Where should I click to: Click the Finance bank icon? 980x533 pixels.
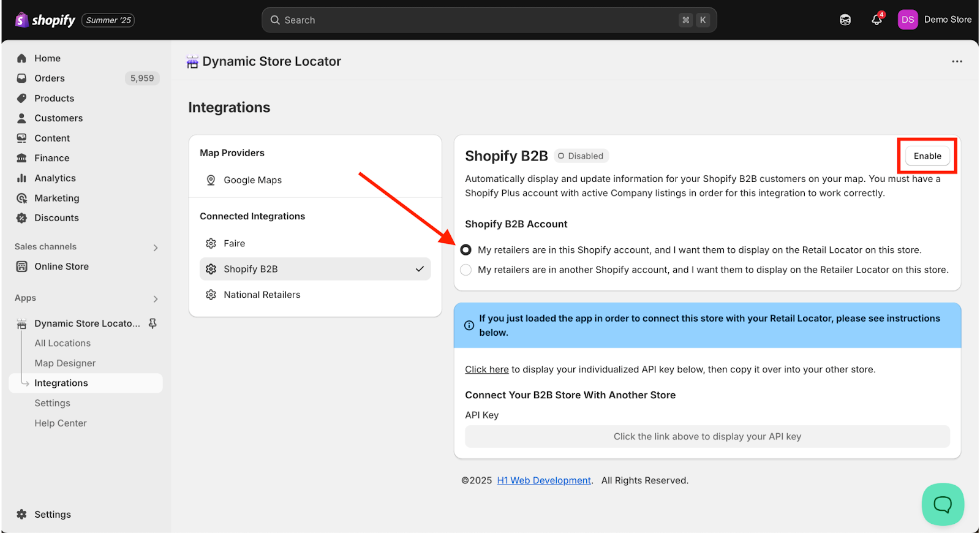point(22,158)
